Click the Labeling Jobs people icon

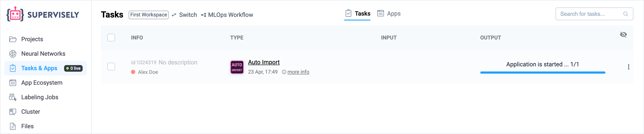coord(13,97)
